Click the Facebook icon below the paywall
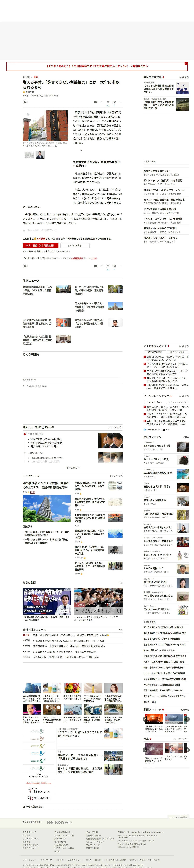 point(102,266)
